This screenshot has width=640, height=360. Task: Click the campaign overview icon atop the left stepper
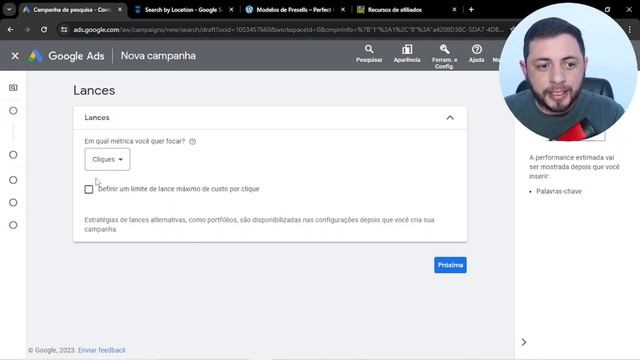coord(13,88)
